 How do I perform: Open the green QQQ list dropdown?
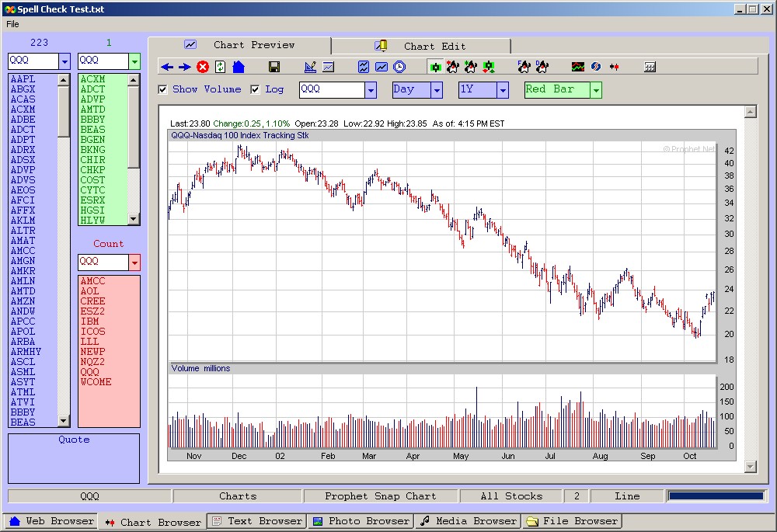pos(134,61)
